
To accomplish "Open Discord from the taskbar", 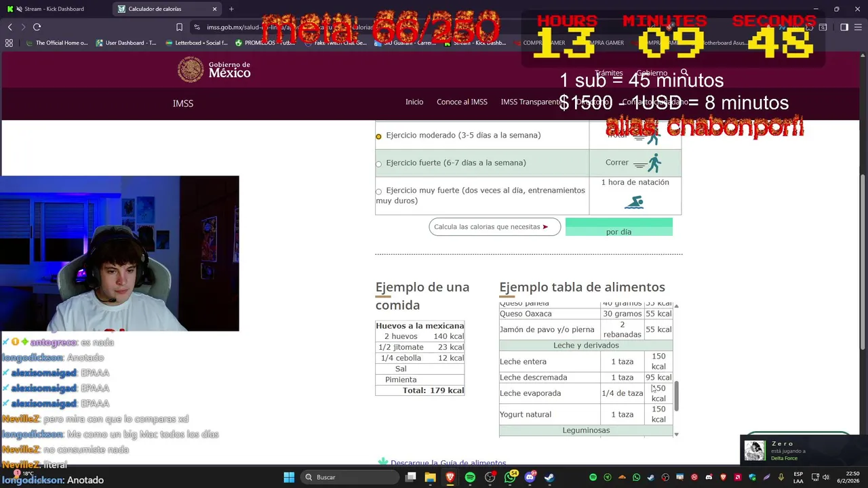I will pyautogui.click(x=530, y=477).
